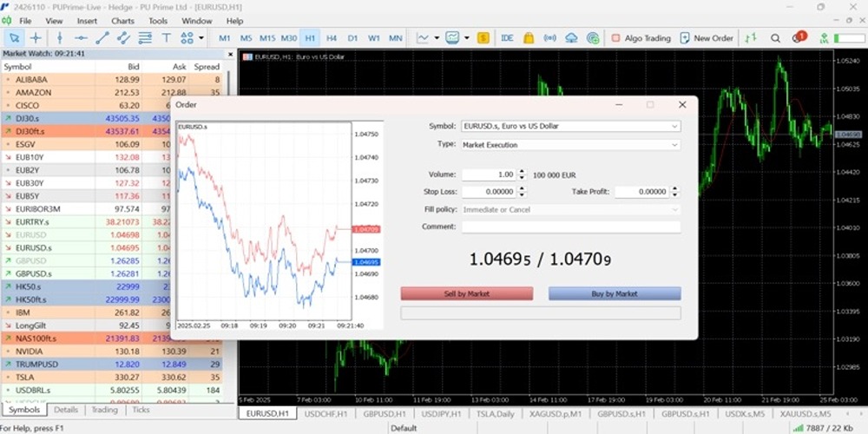
Task: Select the NVIDIA symbol row
Action: point(111,352)
